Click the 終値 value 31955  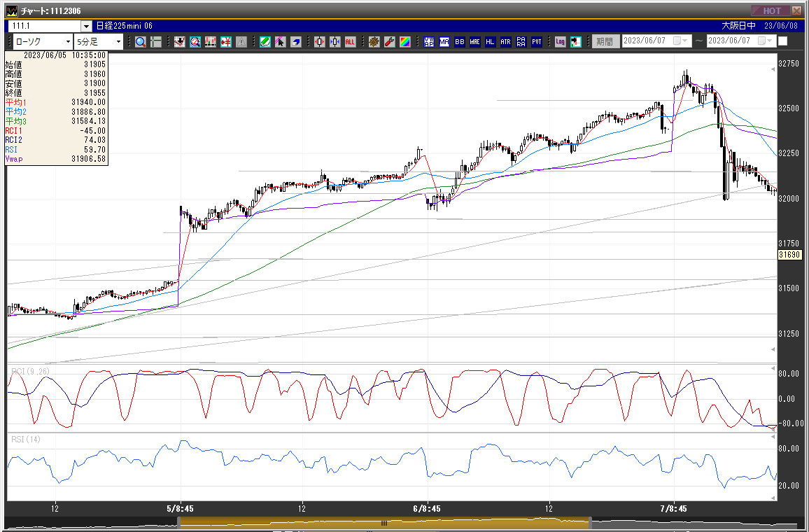tap(95, 93)
